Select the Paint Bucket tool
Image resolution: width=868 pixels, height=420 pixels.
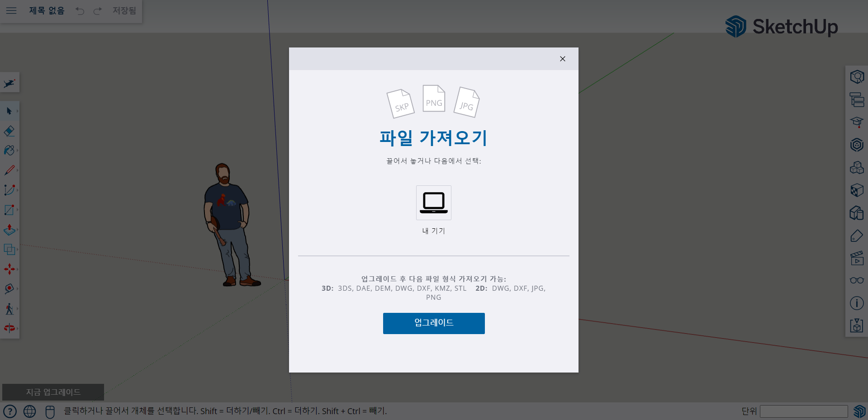(x=9, y=151)
